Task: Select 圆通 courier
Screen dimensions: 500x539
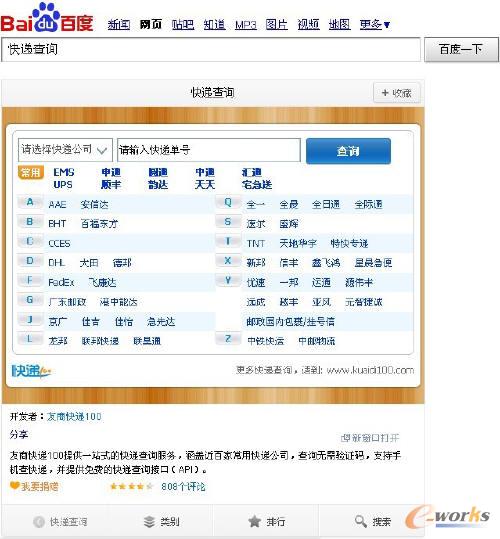Action: click(158, 172)
